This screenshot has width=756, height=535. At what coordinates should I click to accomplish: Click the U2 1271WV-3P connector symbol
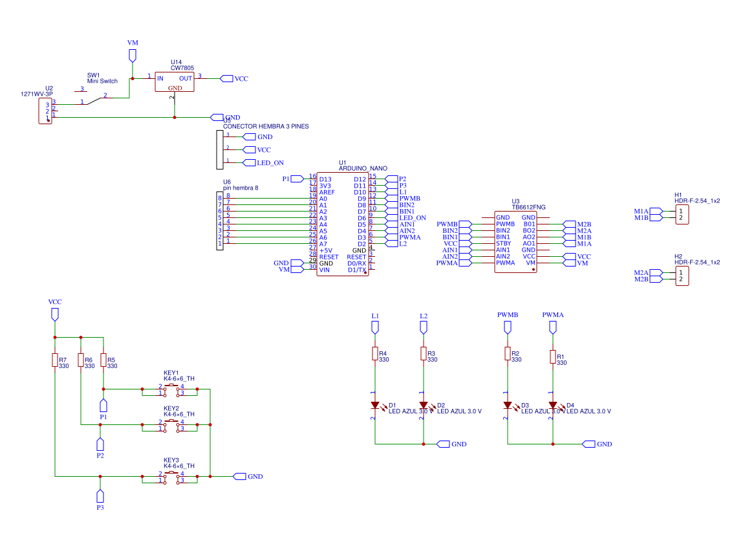click(x=45, y=111)
